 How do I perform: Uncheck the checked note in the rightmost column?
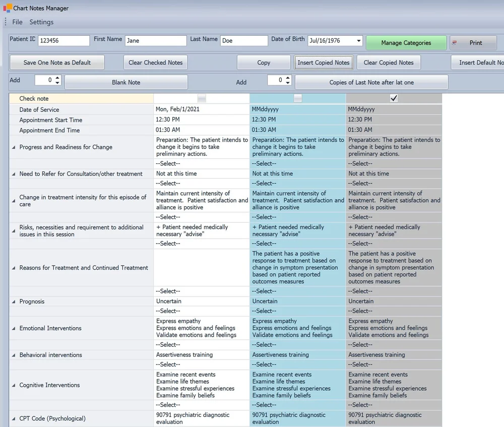(x=394, y=98)
